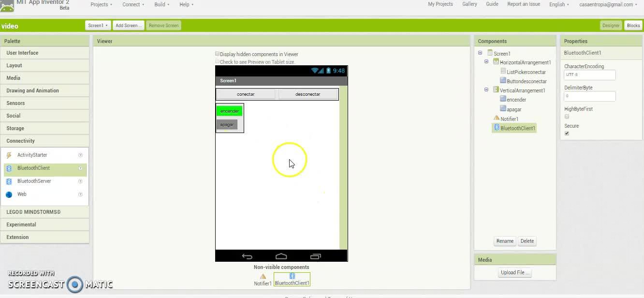644x298 pixels.
Task: Click Notifier1 warning icon in component tree
Action: click(x=497, y=118)
